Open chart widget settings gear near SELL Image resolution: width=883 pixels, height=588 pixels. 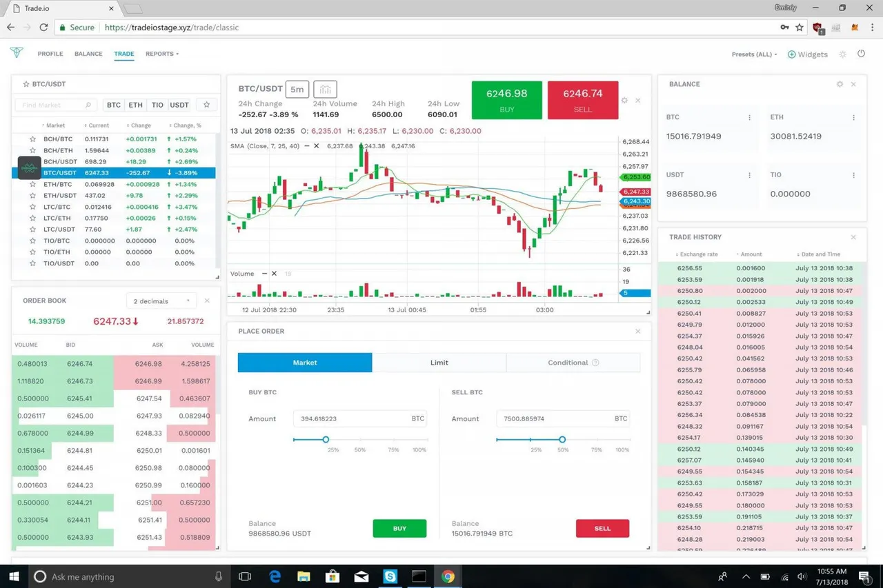[x=624, y=100]
